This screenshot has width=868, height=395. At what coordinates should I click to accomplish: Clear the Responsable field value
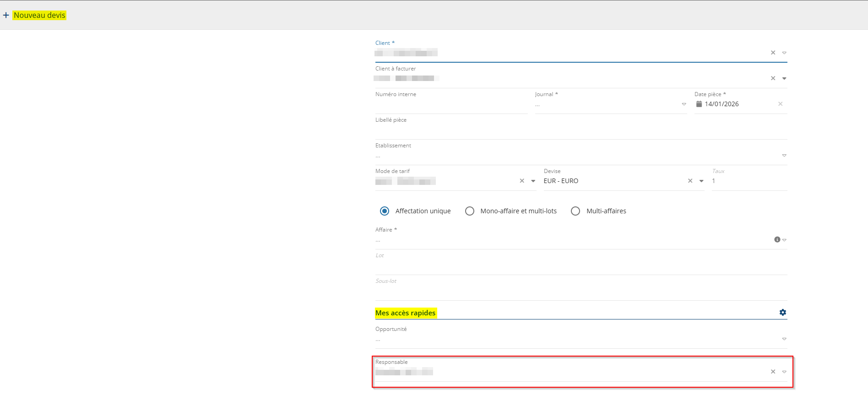point(773,372)
